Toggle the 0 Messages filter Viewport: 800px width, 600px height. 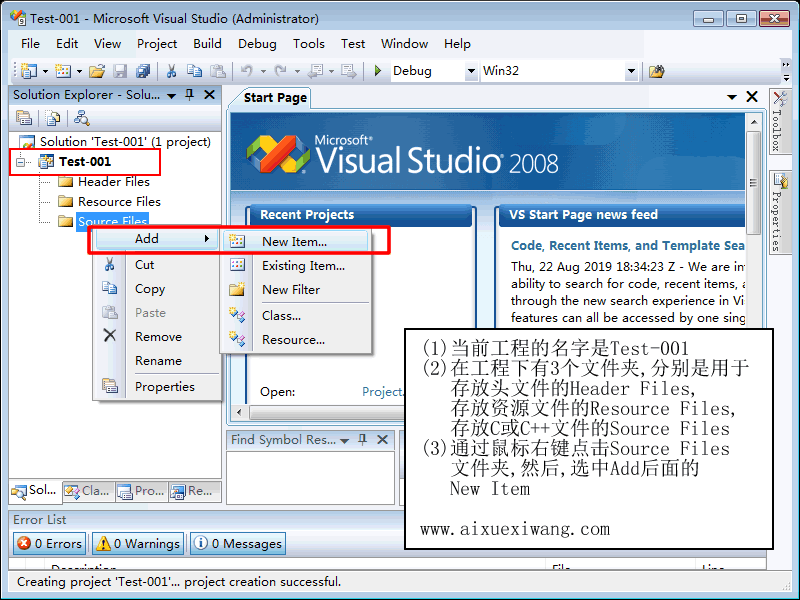click(237, 544)
